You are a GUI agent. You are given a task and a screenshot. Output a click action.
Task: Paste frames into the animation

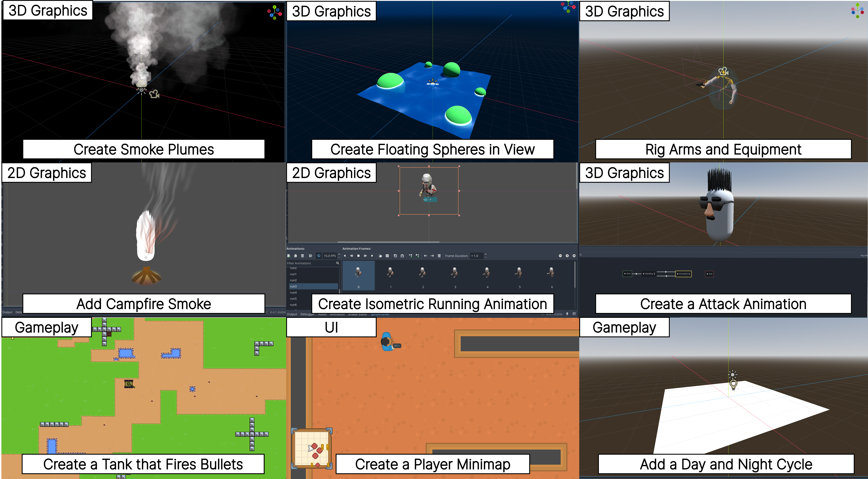point(402,256)
